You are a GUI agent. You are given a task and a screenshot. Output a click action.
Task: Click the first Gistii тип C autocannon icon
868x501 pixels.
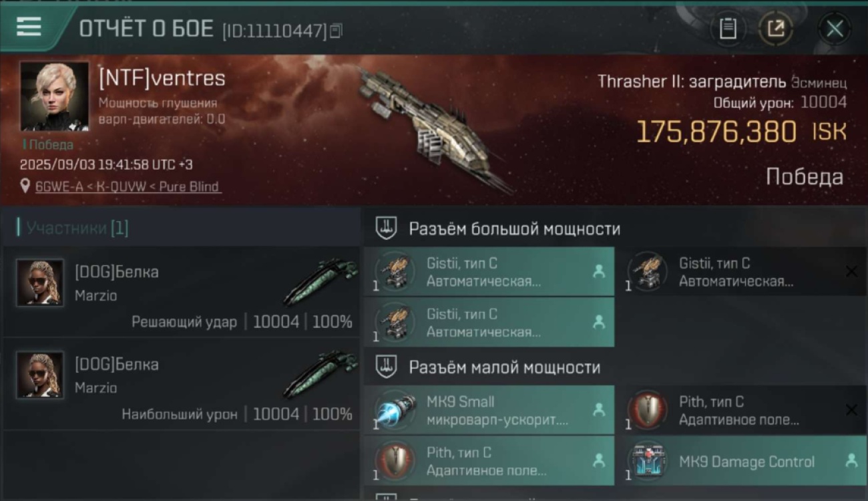[395, 272]
